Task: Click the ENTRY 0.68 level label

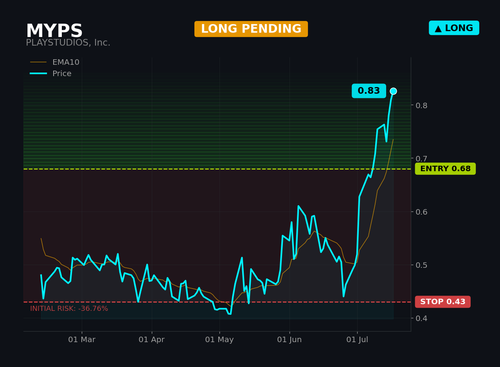Action: 445,169
